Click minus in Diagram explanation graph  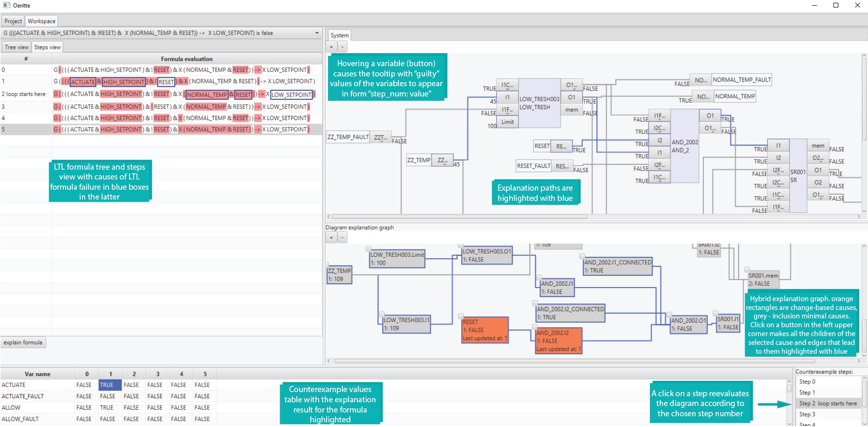[342, 238]
